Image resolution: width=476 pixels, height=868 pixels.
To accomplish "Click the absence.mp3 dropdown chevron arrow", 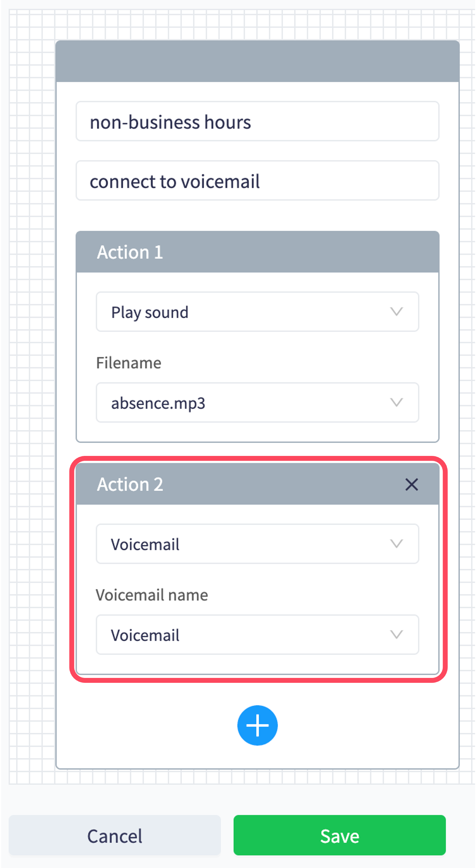I will pos(396,402).
